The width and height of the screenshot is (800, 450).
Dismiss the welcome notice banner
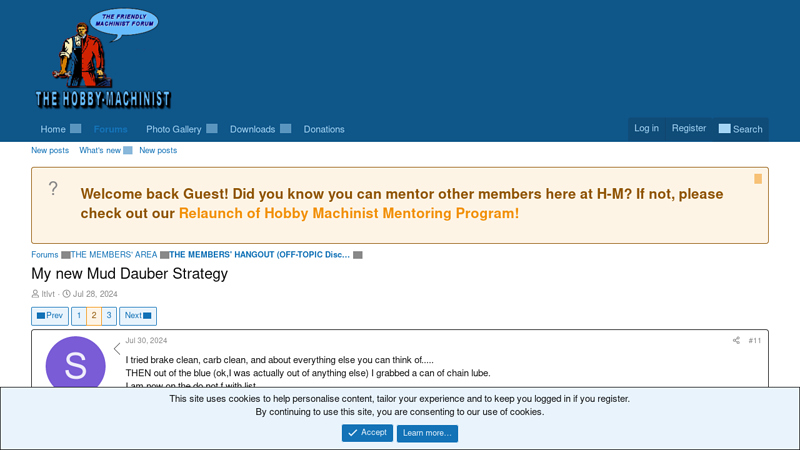click(758, 179)
